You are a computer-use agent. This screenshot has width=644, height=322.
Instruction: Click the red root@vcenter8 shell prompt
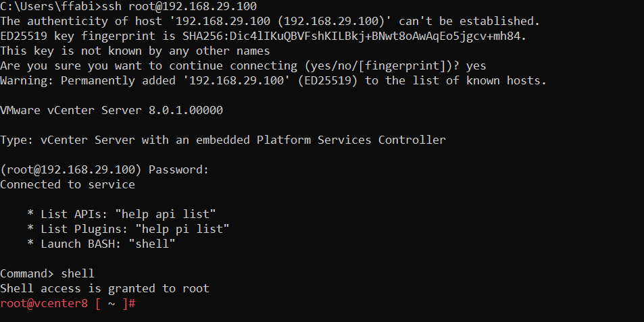(x=44, y=303)
